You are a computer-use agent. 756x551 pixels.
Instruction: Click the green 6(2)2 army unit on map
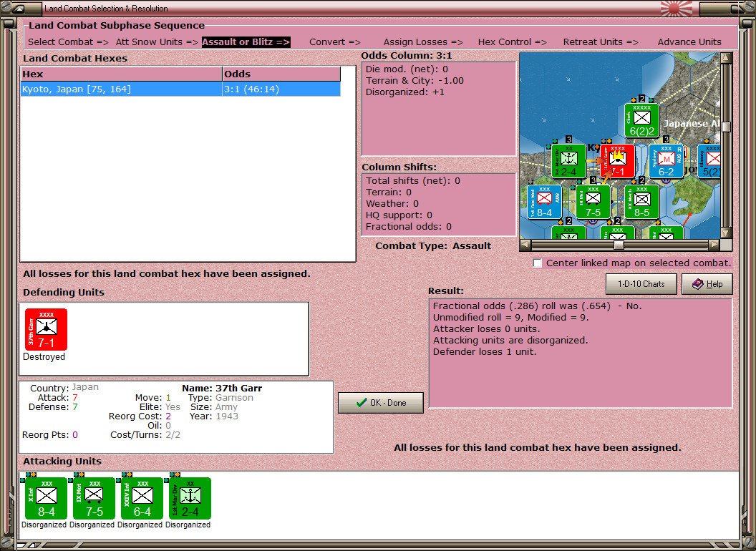(x=641, y=120)
